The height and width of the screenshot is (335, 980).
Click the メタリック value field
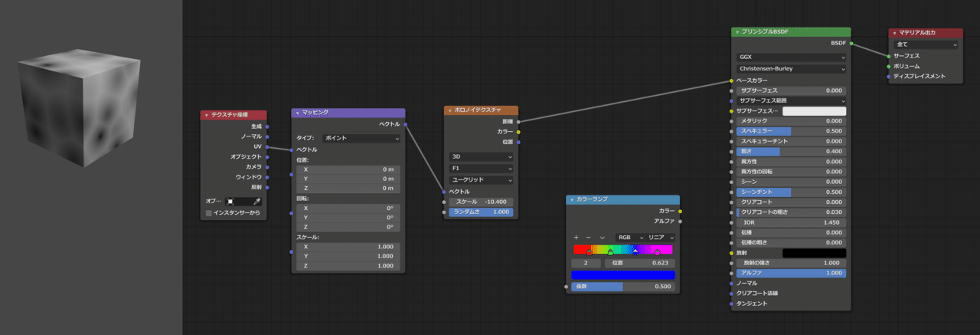click(x=792, y=121)
